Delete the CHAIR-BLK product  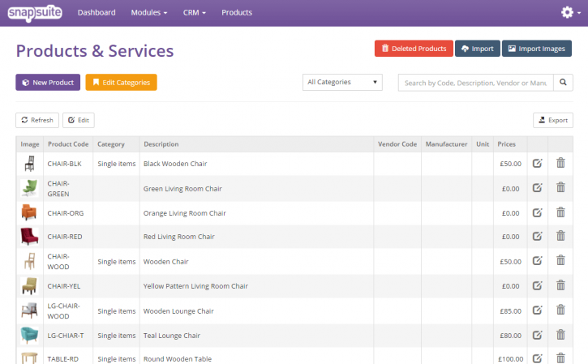[x=560, y=163]
